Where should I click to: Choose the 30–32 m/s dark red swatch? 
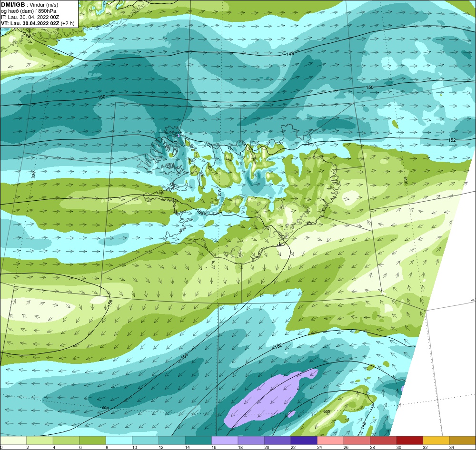[x=409, y=440]
